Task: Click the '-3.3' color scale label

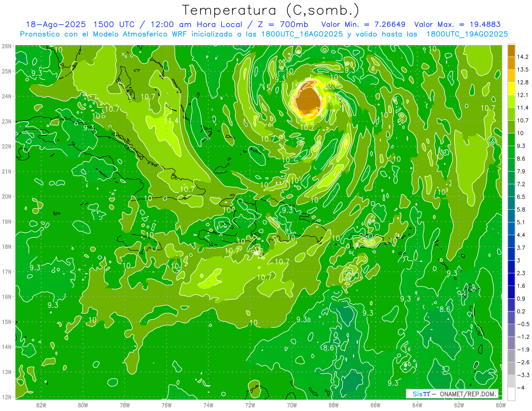Action: coord(523,375)
